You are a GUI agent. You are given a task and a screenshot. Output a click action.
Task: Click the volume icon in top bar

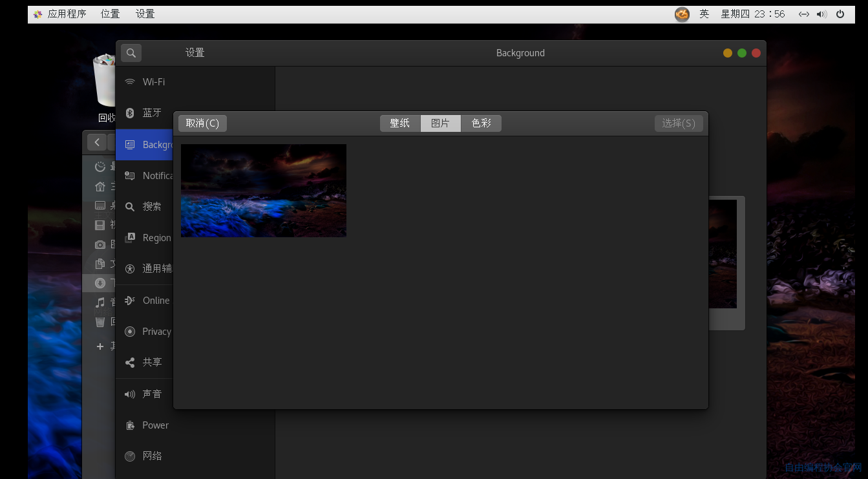point(821,14)
